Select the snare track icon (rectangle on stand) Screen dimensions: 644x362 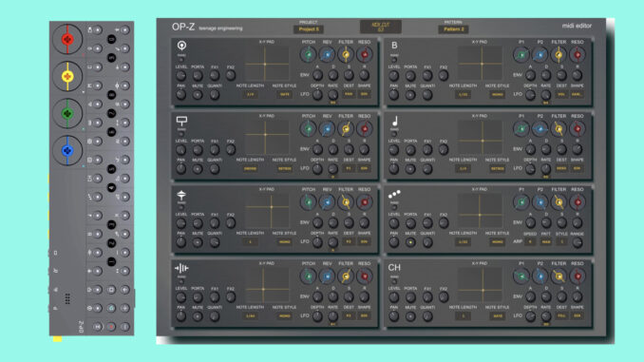coord(181,121)
